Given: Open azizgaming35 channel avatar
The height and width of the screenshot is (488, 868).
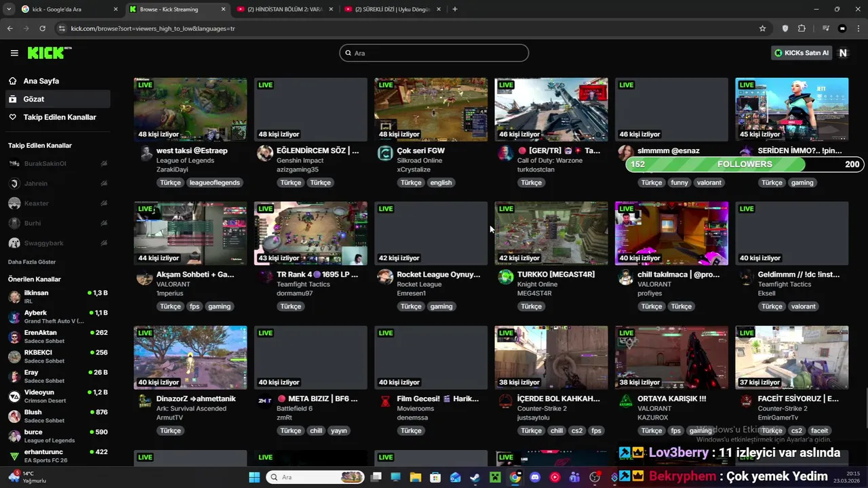Looking at the screenshot, I should [x=265, y=152].
